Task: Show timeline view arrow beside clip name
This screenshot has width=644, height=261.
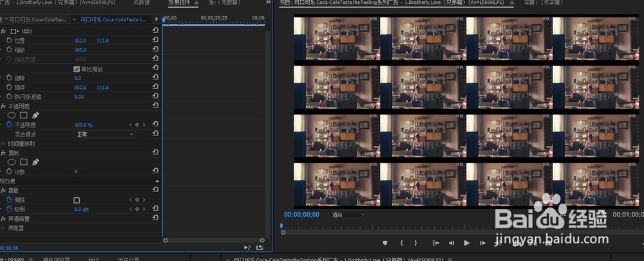Action: (x=156, y=19)
